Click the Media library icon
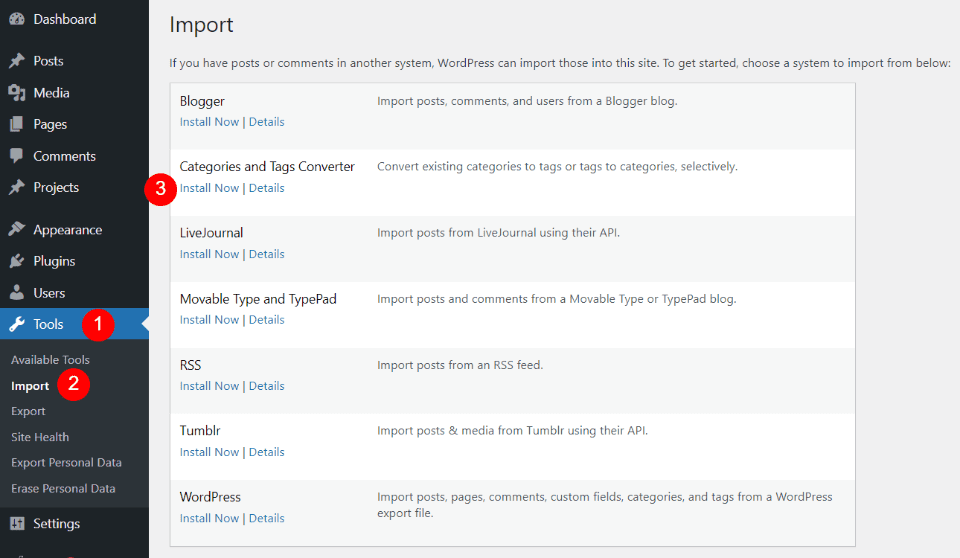960x558 pixels. click(x=17, y=92)
